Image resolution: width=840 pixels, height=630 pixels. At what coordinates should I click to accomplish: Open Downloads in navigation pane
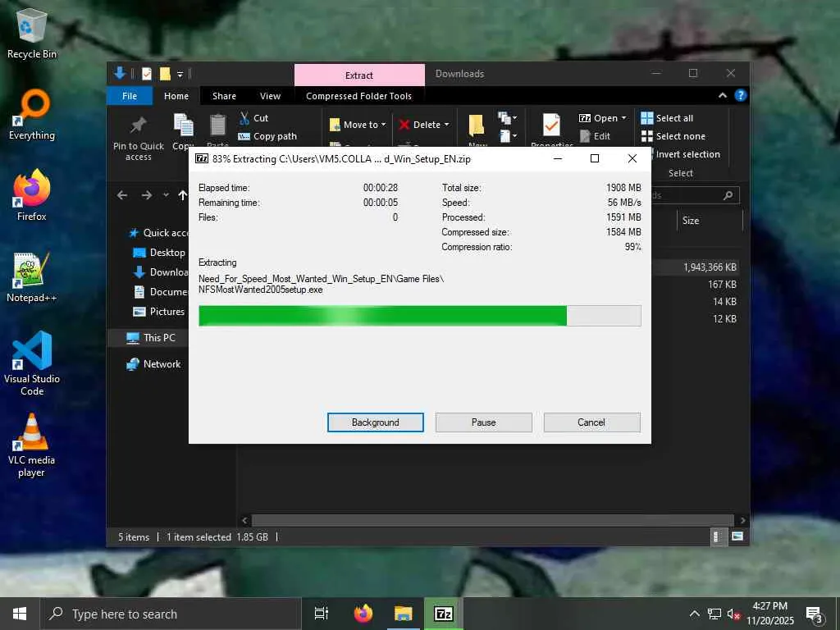(x=160, y=272)
